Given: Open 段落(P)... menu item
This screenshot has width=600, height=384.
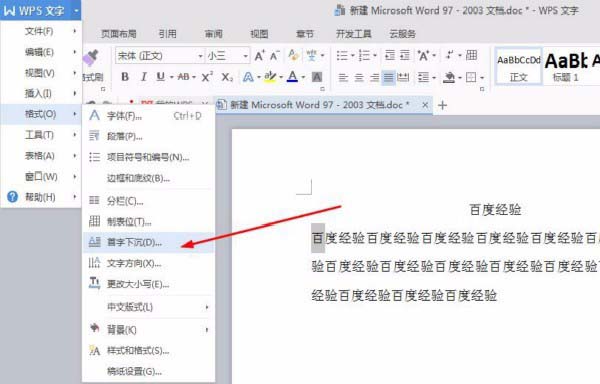Looking at the screenshot, I should click(149, 136).
